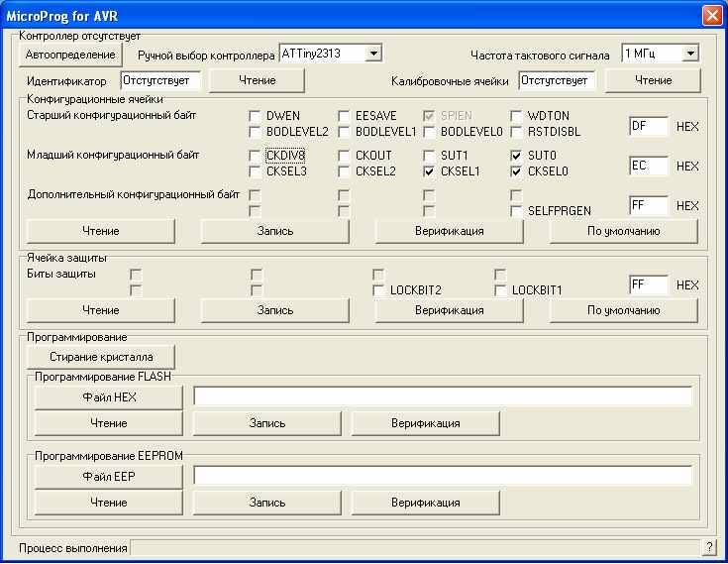
Task: Uncheck the CKSEL0 checkbox
Action: click(x=516, y=171)
